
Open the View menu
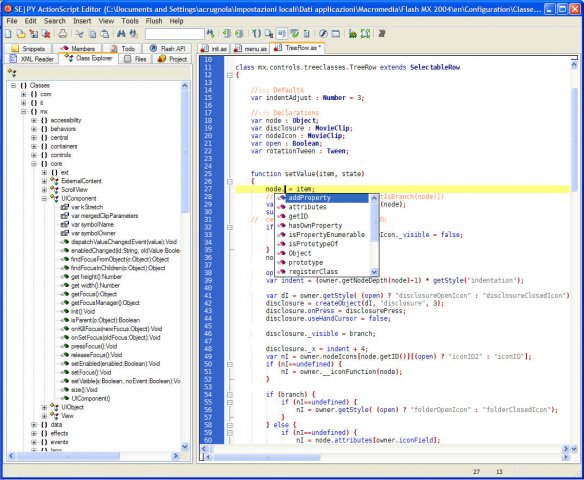(106, 21)
